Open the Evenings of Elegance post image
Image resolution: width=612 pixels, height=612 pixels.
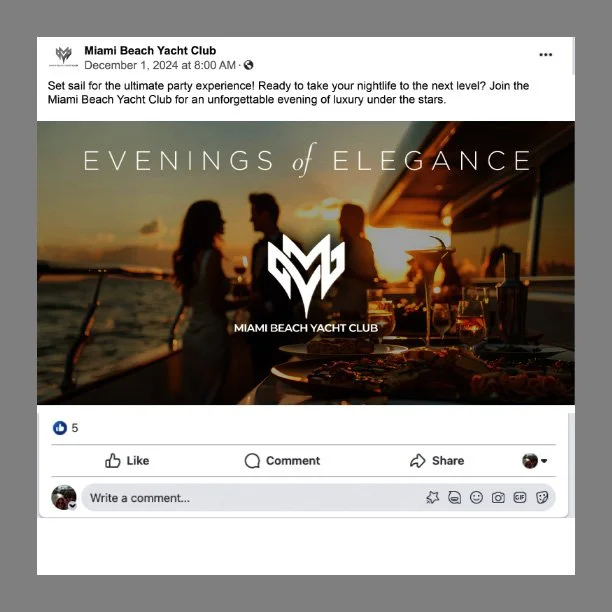306,263
